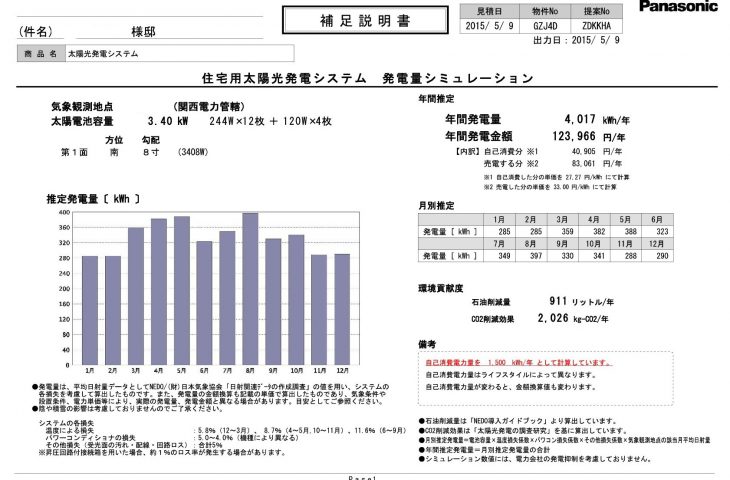Click the 9月 bar in the chart
The width and height of the screenshot is (730, 480).
(273, 302)
